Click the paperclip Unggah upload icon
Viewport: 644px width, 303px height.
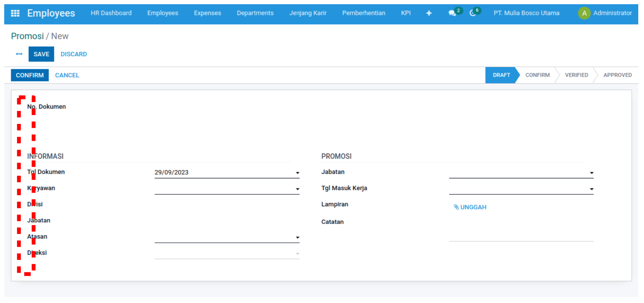tap(456, 207)
